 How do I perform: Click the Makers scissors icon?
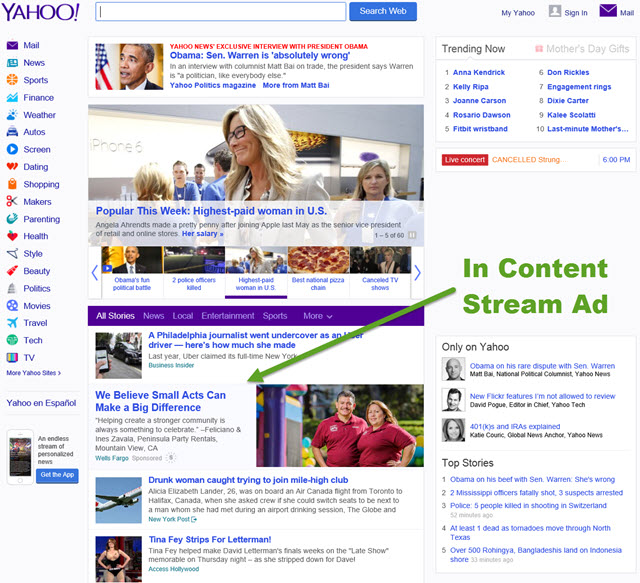click(x=12, y=201)
